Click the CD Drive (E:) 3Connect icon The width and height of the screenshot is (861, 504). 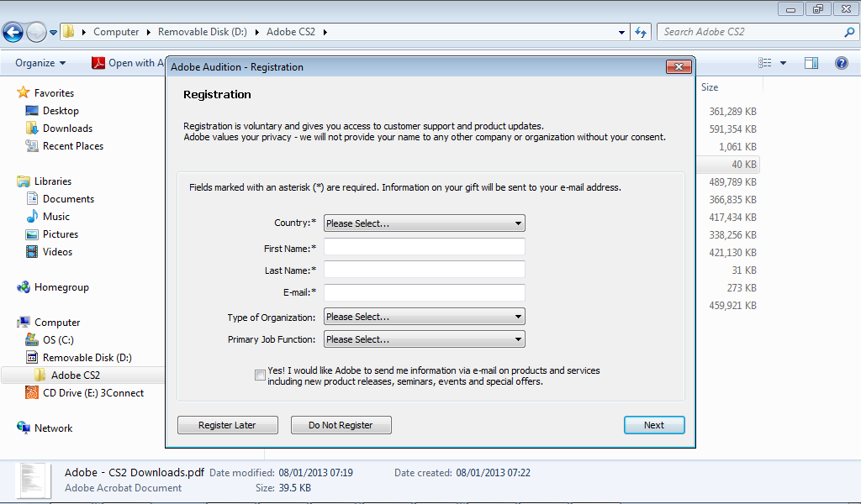tap(32, 392)
